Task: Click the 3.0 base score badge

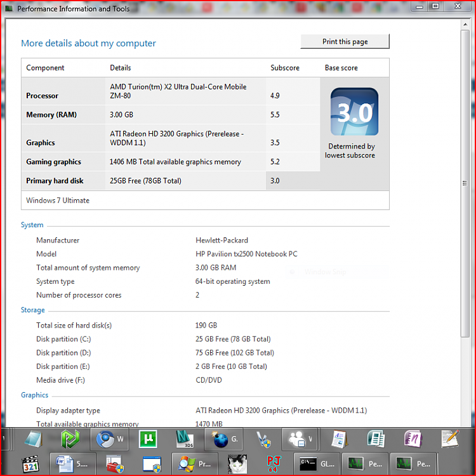Action: point(354,112)
